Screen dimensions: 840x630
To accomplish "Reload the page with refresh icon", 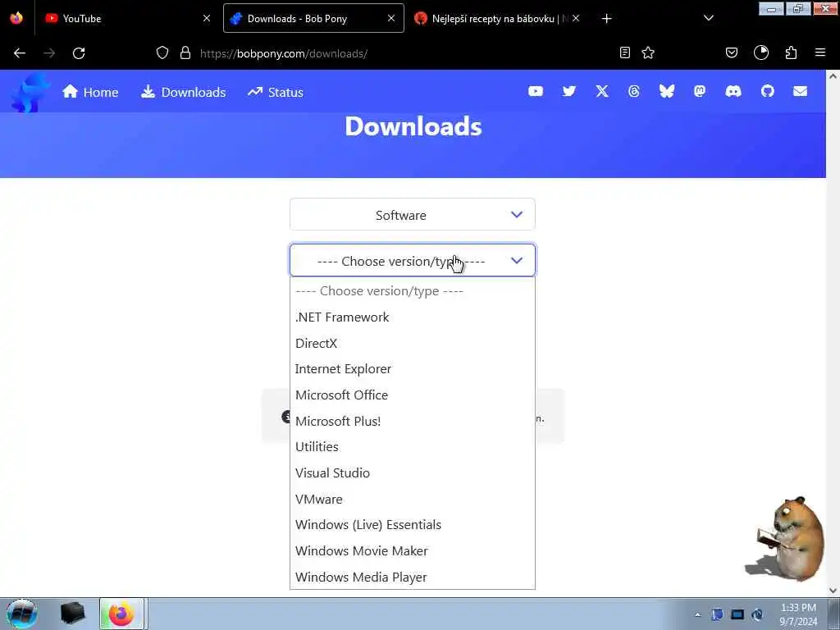I will (x=79, y=53).
